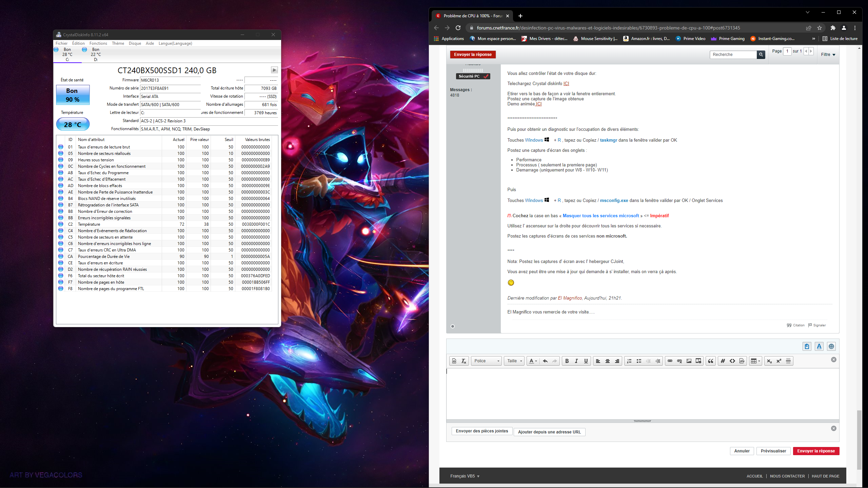Redo action in the reply editor
Screen dimensions: 868x488
pos(555,361)
